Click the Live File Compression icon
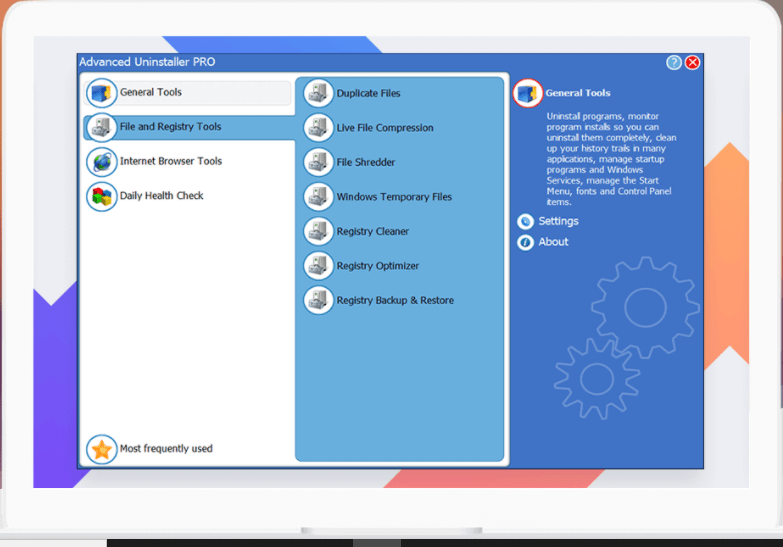This screenshot has width=783, height=547. pyautogui.click(x=318, y=128)
